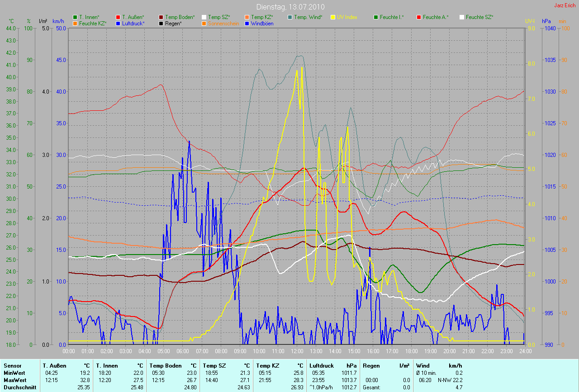Click the green T. Innen legend square

click(x=75, y=17)
